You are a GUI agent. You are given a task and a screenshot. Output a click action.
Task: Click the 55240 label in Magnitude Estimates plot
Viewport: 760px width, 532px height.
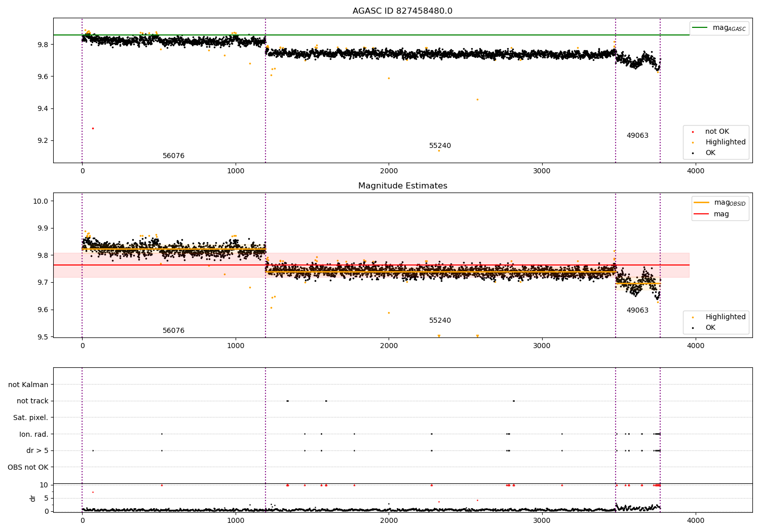tap(440, 321)
